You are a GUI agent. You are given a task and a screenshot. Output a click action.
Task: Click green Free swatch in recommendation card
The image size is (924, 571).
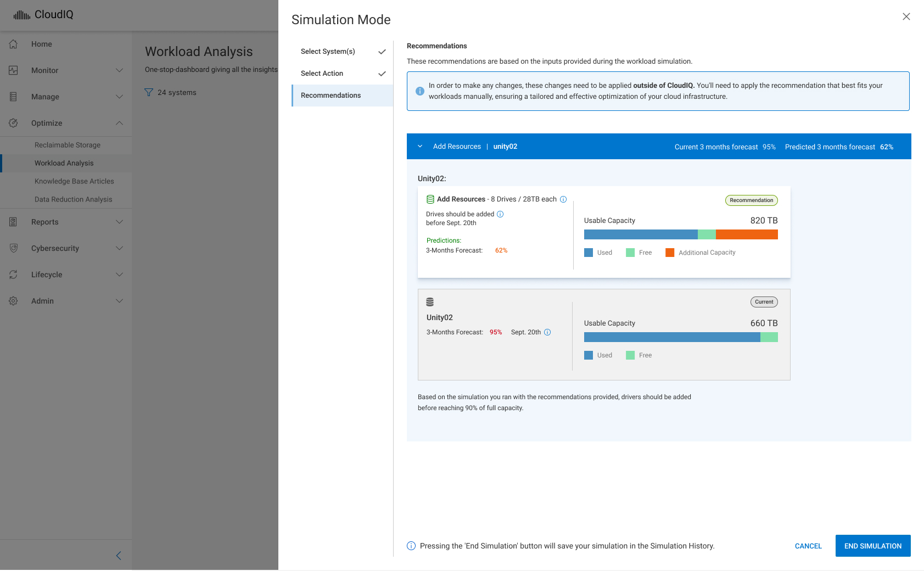630,253
